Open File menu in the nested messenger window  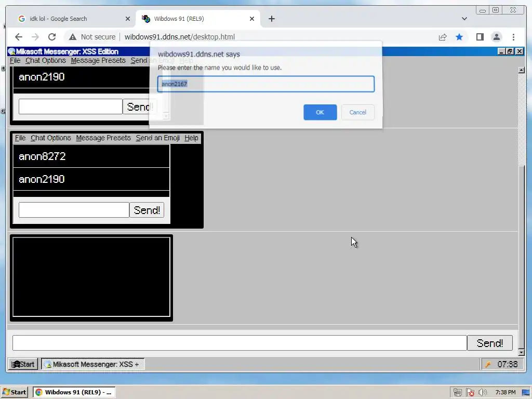point(20,138)
